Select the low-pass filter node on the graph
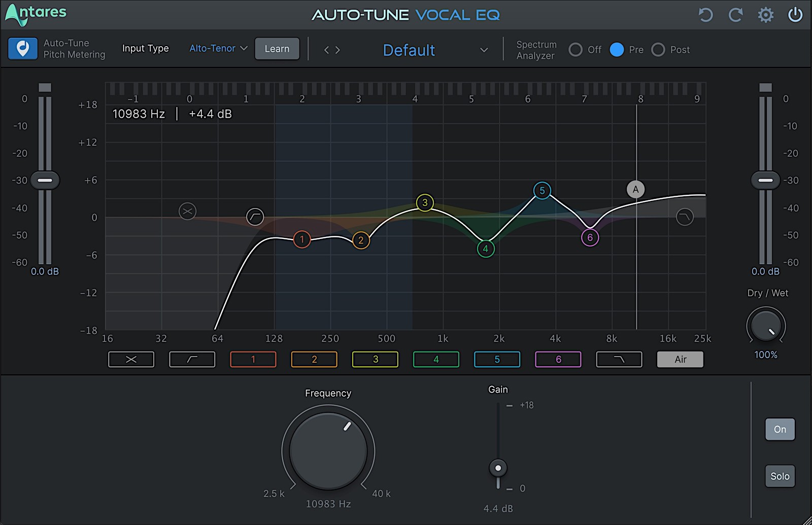The width and height of the screenshot is (812, 525). click(x=685, y=217)
